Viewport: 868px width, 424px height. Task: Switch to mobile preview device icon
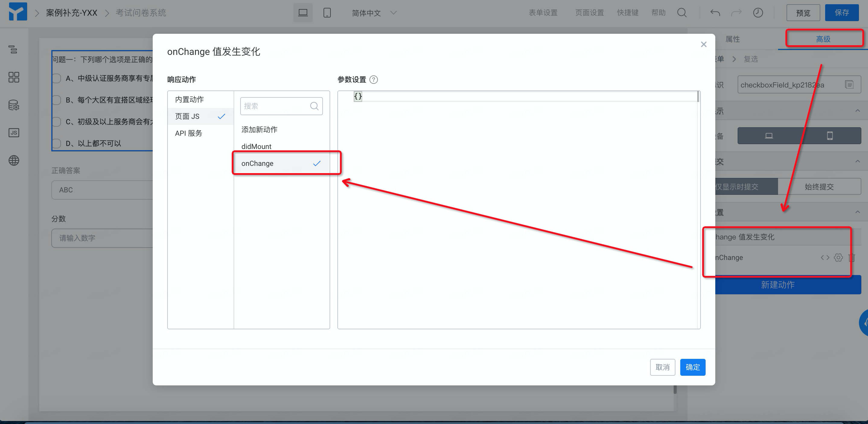(327, 13)
